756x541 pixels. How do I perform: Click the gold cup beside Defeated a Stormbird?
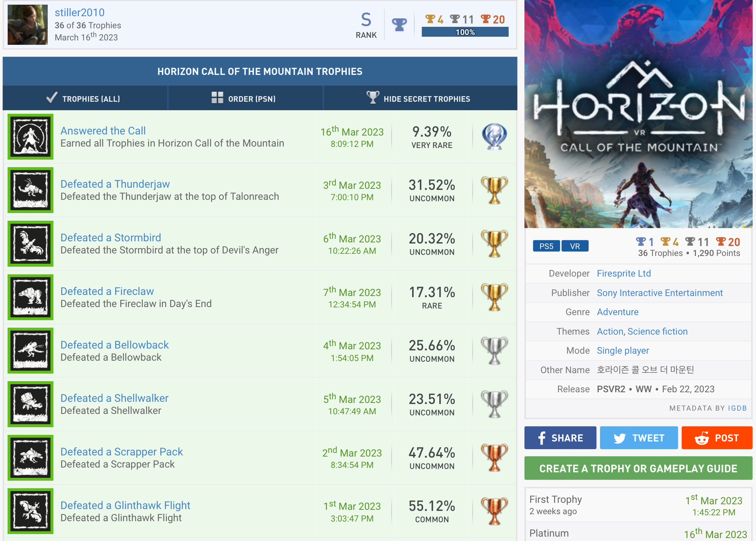coord(494,244)
